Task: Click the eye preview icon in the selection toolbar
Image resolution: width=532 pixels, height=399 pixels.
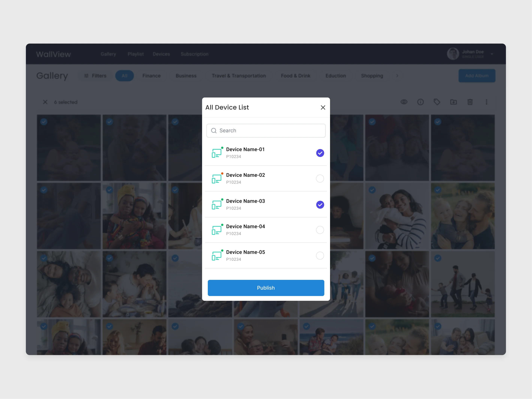Action: [404, 102]
